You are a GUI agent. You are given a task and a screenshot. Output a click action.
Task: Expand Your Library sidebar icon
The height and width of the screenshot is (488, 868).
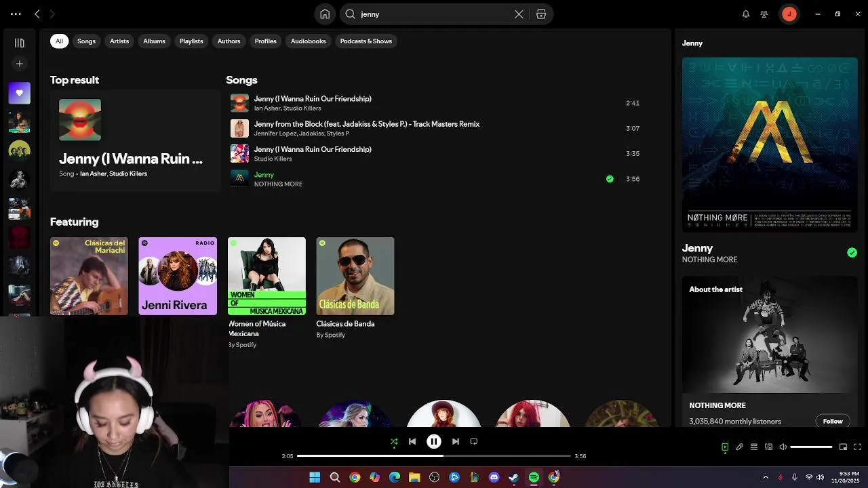click(19, 43)
